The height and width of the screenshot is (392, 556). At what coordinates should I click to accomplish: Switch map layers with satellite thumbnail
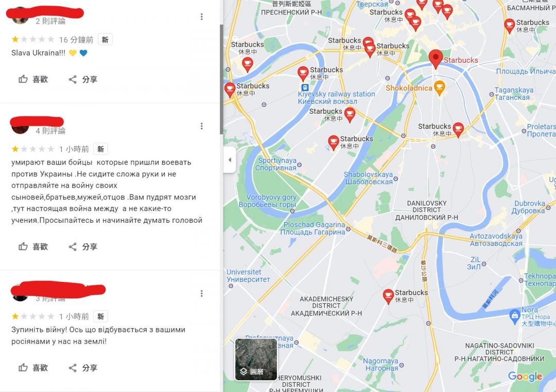tap(256, 360)
